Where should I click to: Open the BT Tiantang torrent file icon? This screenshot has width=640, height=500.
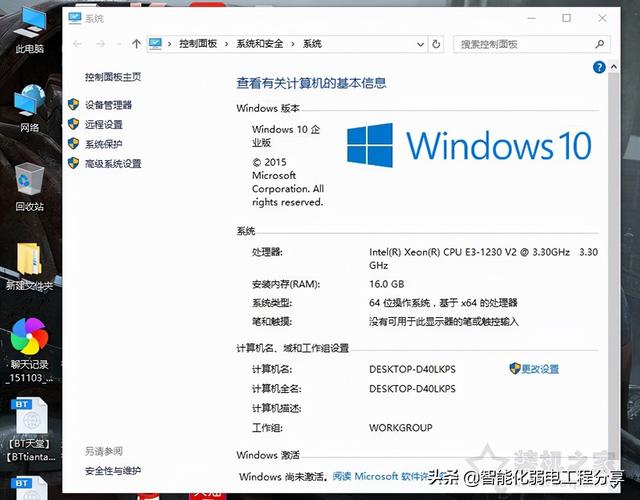[x=30, y=429]
